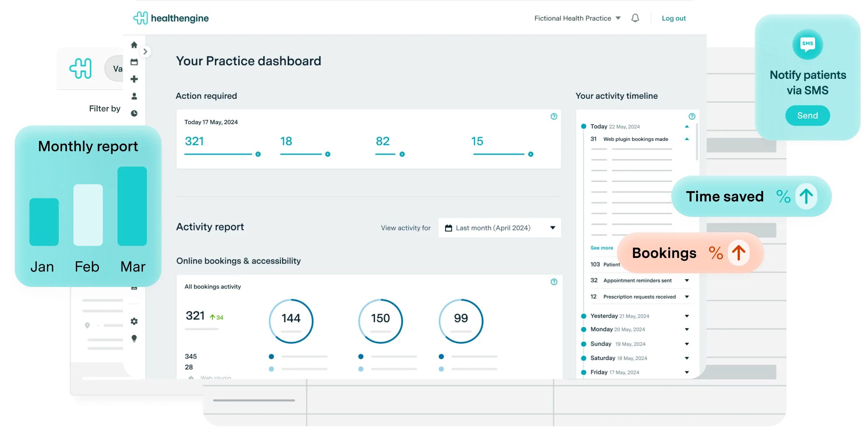Expand the Yesterday 21 May timeline entry
Viewport: 868px width, 440px height.
[687, 316]
